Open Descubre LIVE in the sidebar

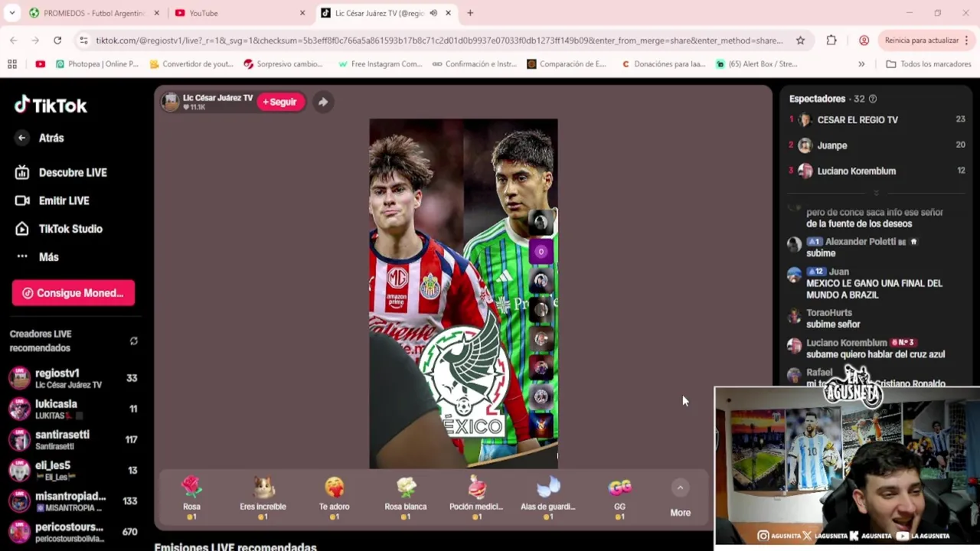[61, 173]
